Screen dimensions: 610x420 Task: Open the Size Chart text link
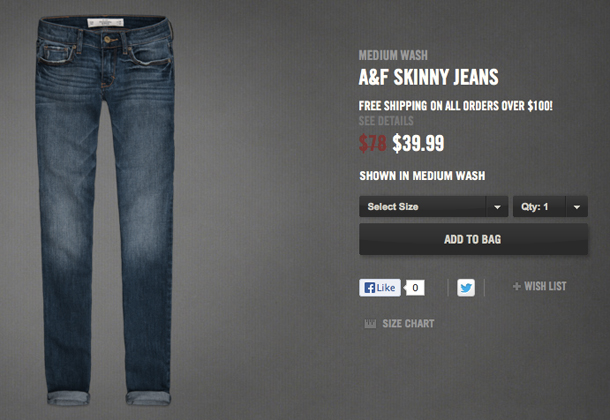point(408,324)
